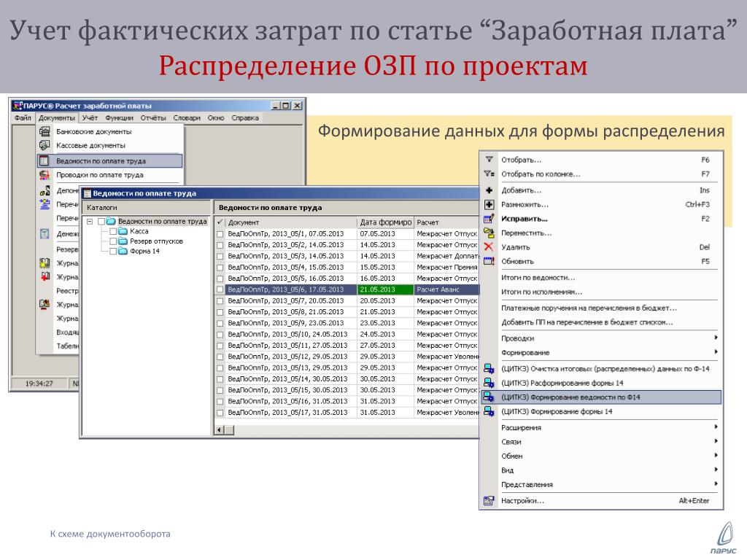Open the Функции menu

(119, 117)
